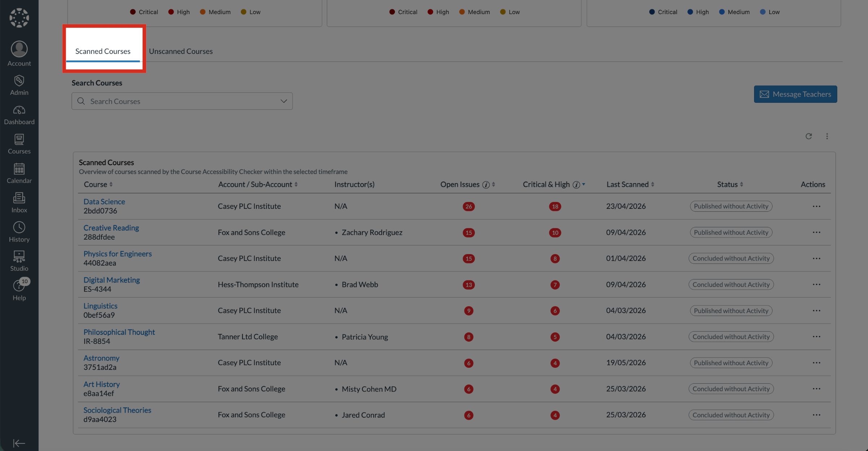Sort by Open Issues column
Viewport: 868px width, 451px height.
(x=493, y=184)
